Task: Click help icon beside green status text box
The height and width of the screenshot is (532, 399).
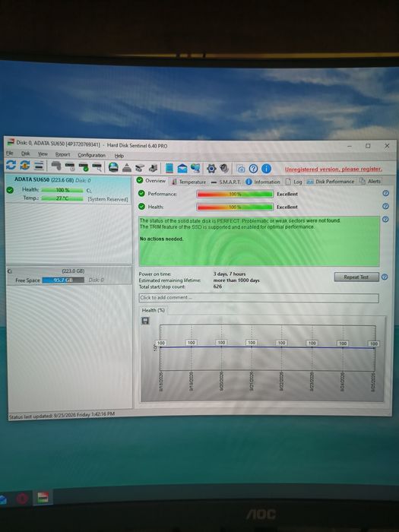Action: pyautogui.click(x=386, y=219)
